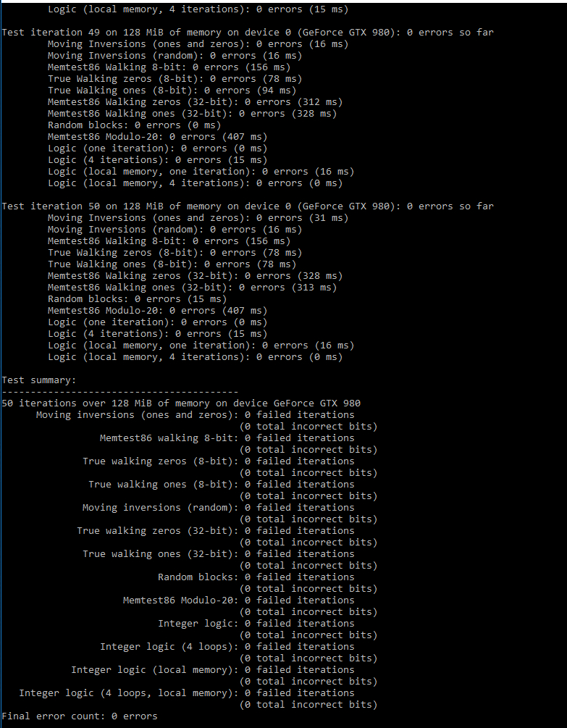Select iteration 49's 'Memtest86 Modulo-20' 407 ms line
The width and height of the screenshot is (567, 728).
[x=158, y=137]
